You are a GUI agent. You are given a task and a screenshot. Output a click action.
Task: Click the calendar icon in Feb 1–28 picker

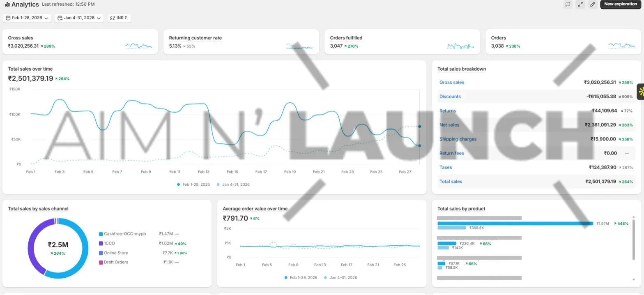[8, 18]
